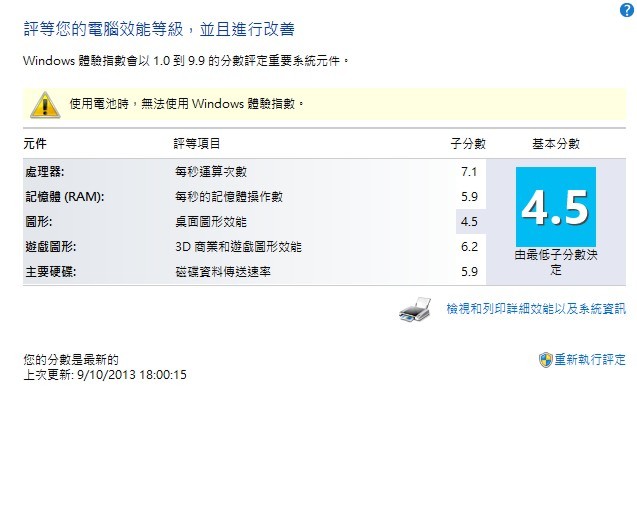The width and height of the screenshot is (637, 521).
Task: Click the 使用電池時 warning message text
Action: tap(186, 104)
